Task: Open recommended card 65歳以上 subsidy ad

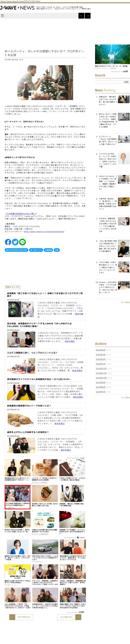Action: click(x=45, y=523)
